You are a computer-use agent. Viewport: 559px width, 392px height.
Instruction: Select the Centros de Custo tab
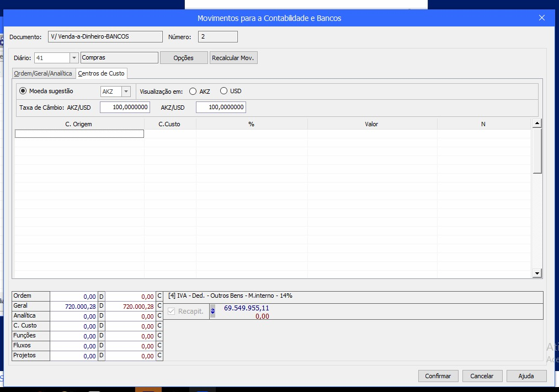coord(102,73)
